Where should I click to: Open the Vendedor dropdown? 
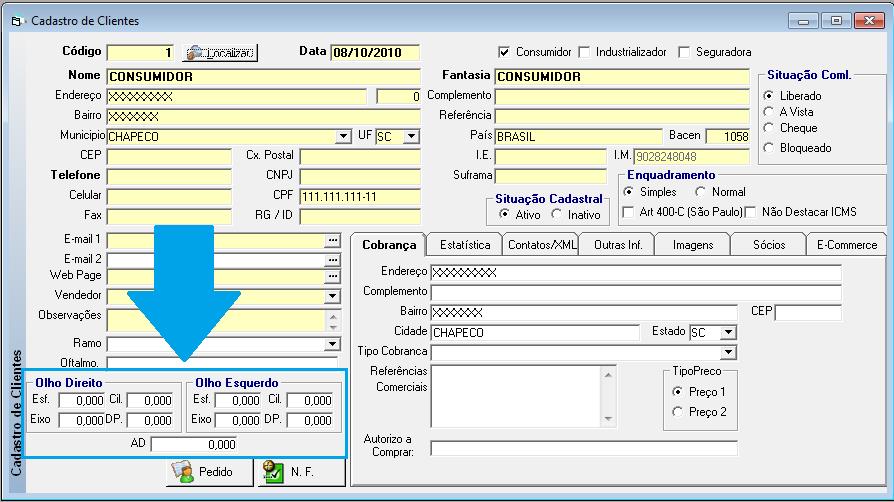332,296
